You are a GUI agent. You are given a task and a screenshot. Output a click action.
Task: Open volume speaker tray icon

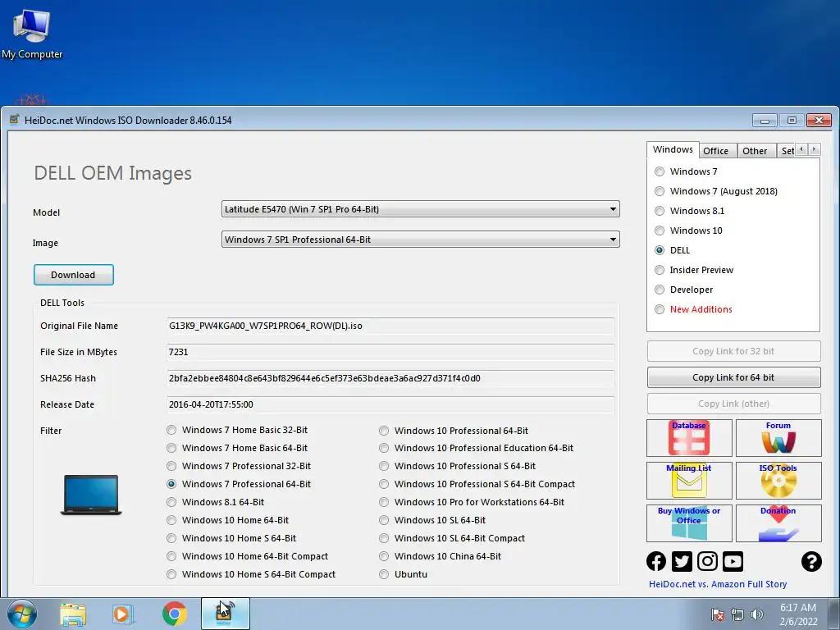click(757, 614)
